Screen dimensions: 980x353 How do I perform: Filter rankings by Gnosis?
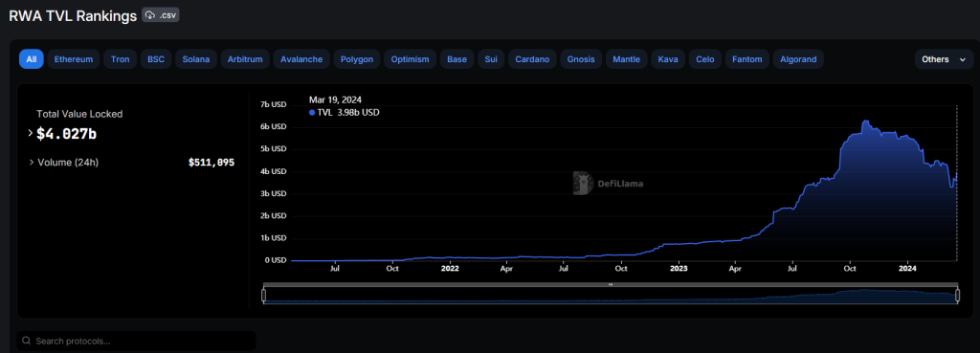(x=581, y=59)
